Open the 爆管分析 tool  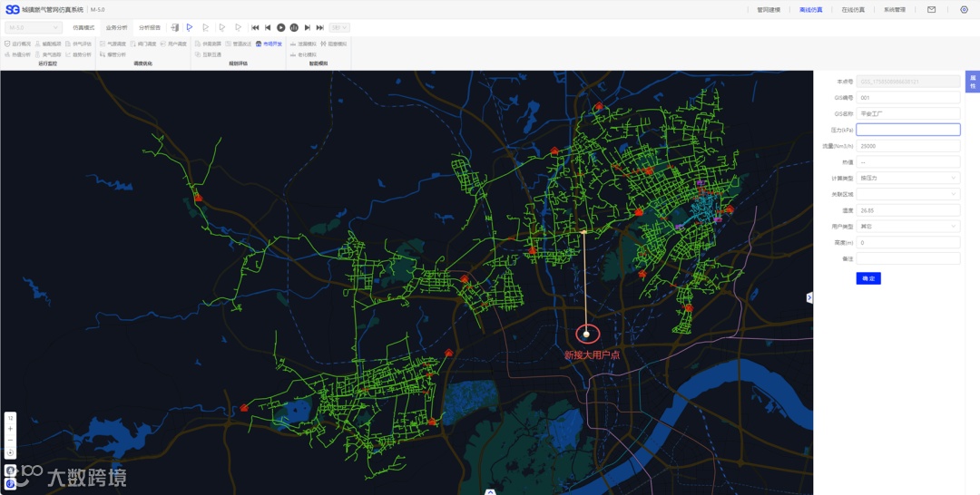tap(113, 55)
